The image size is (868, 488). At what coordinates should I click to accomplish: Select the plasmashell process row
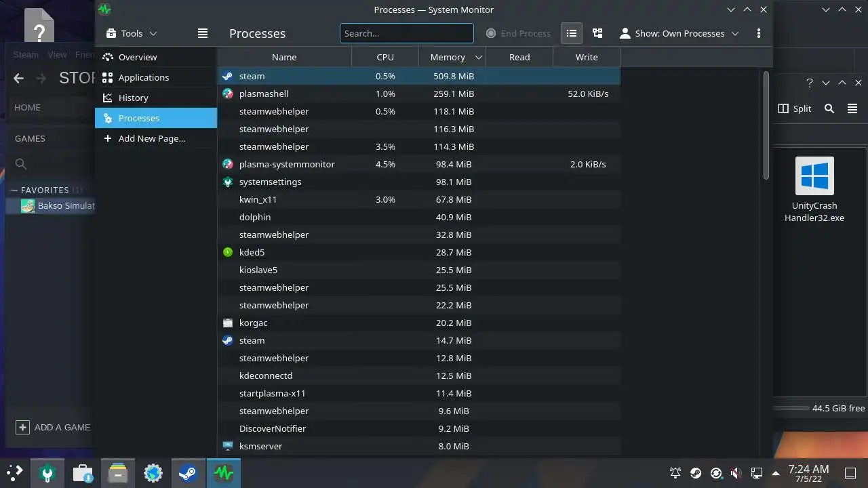[418, 94]
